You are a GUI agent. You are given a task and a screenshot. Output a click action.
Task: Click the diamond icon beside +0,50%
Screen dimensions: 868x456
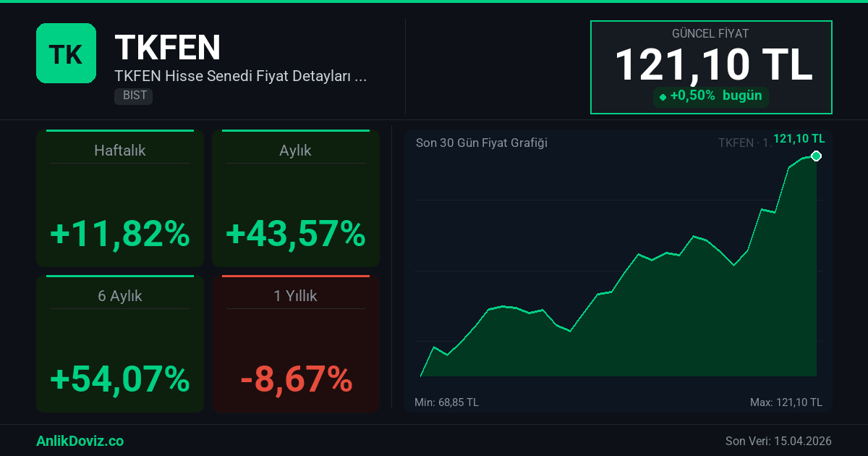pyautogui.click(x=663, y=97)
